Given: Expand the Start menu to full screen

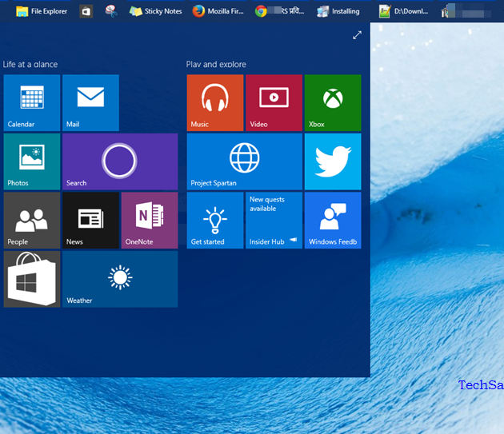Looking at the screenshot, I should coord(357,35).
